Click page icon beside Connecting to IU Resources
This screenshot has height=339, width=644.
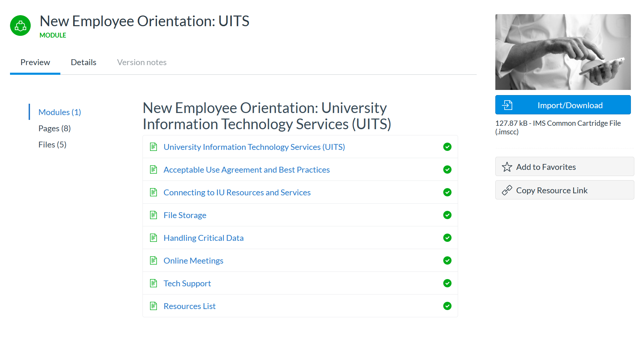[153, 192]
